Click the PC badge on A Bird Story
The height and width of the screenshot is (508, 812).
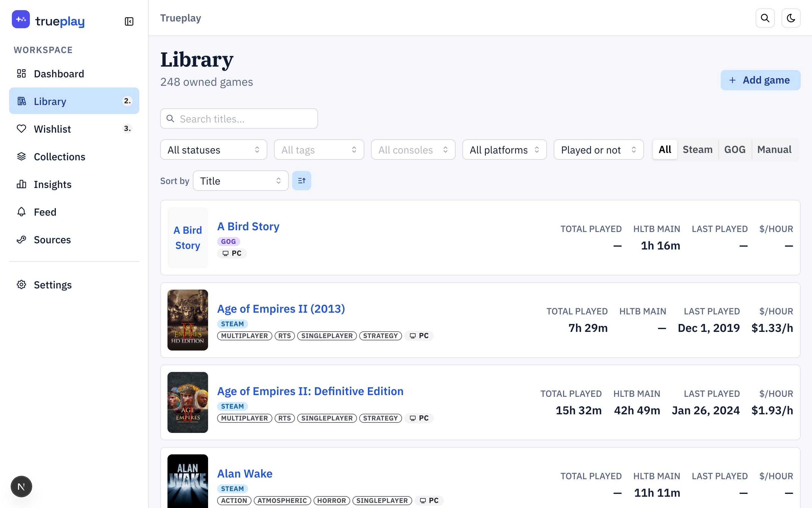(232, 253)
